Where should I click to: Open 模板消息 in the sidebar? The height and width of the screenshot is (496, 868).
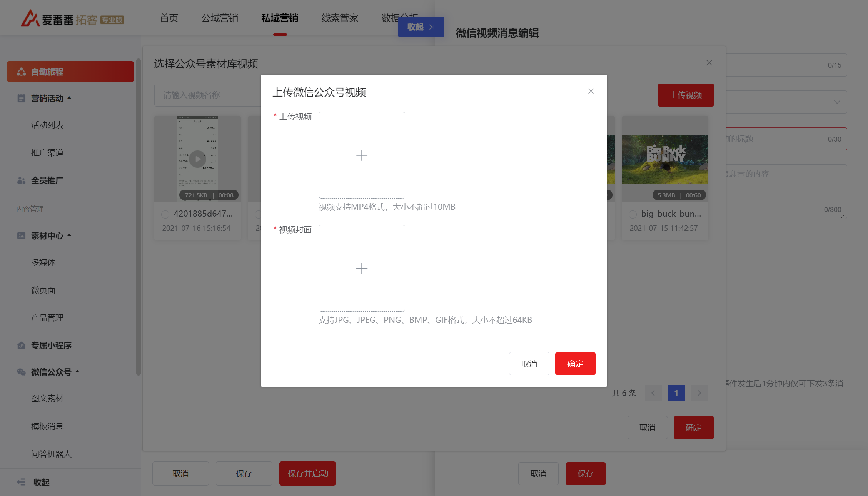click(47, 426)
